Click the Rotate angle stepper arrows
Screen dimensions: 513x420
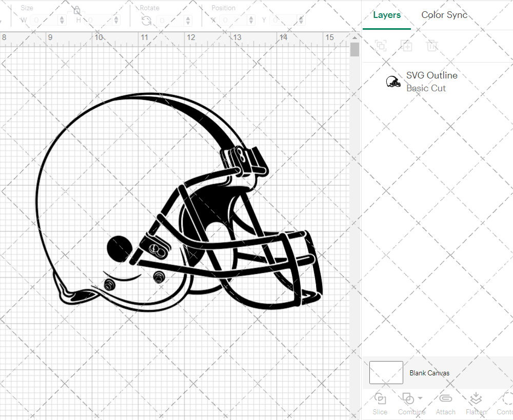[188, 21]
